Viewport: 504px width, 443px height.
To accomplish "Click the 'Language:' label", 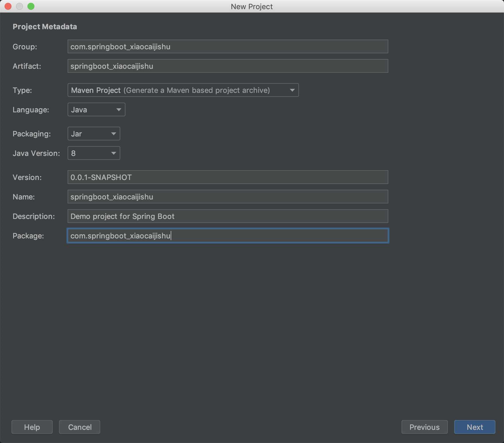I will point(31,110).
